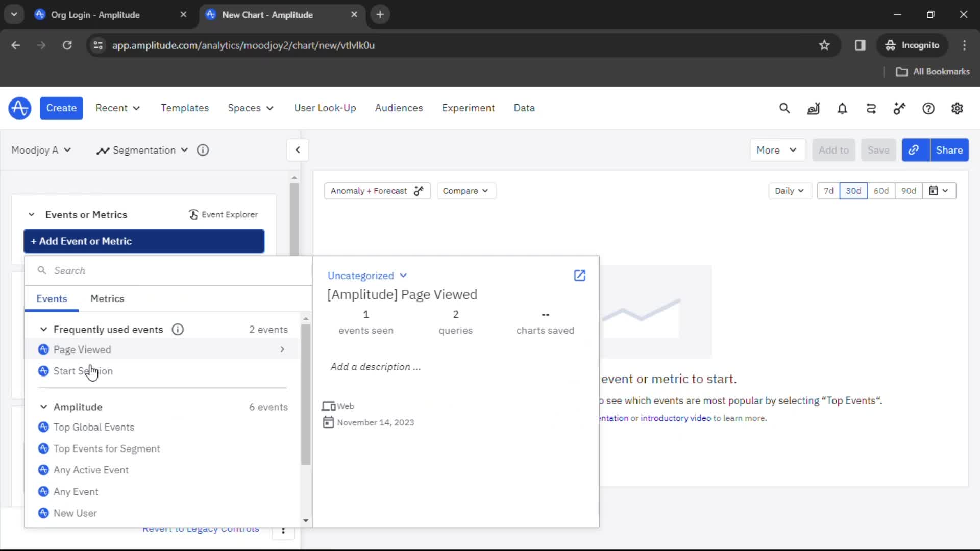
Task: Select the Events tab
Action: point(52,298)
